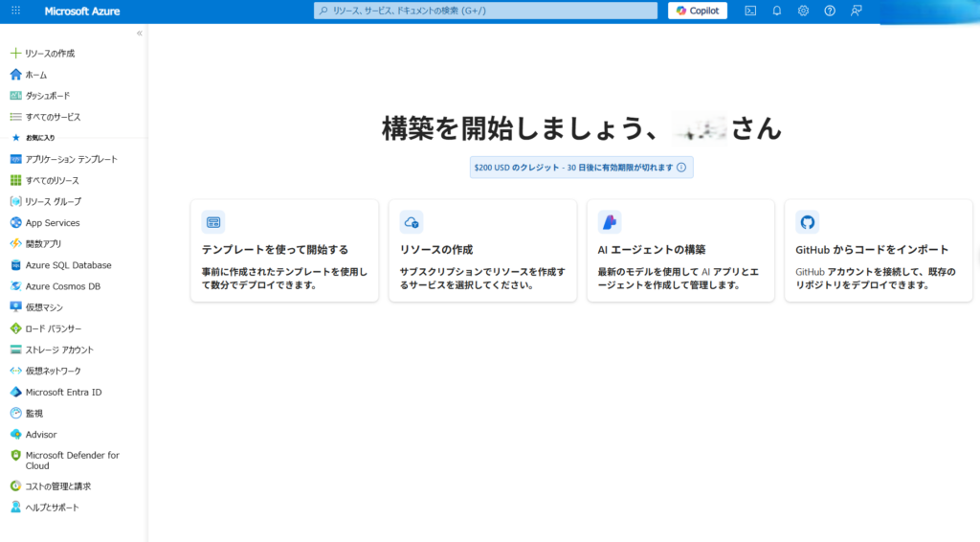Open the notifications bell
Viewport: 980px width, 542px height.
[x=777, y=11]
